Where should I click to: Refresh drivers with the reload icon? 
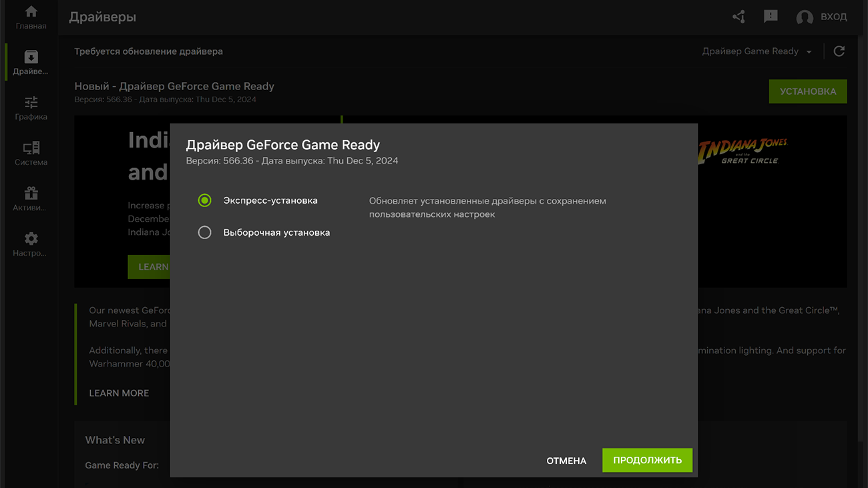click(839, 51)
